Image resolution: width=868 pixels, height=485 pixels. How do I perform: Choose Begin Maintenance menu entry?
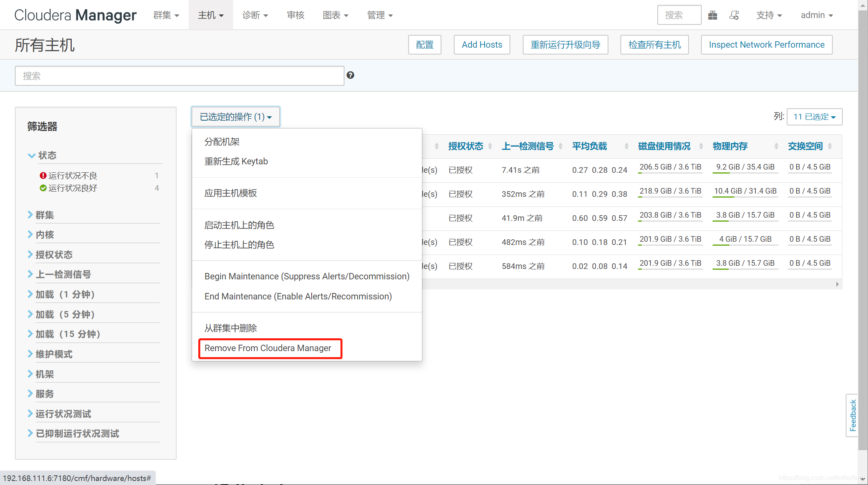coord(306,276)
